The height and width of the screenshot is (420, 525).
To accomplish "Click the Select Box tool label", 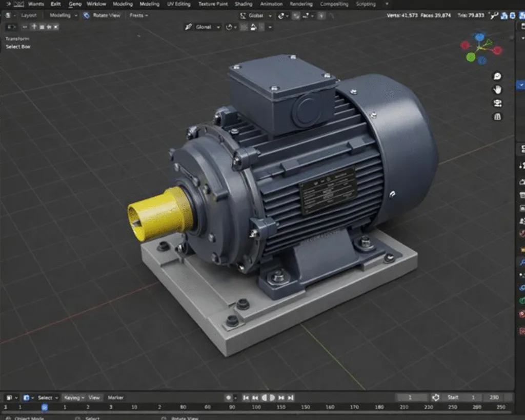I will point(18,47).
